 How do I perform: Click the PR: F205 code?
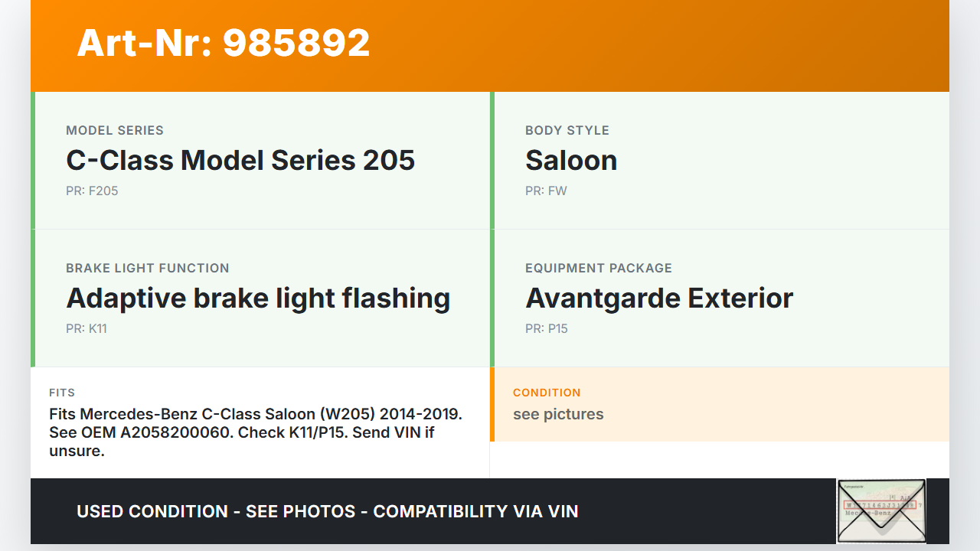tap(92, 191)
